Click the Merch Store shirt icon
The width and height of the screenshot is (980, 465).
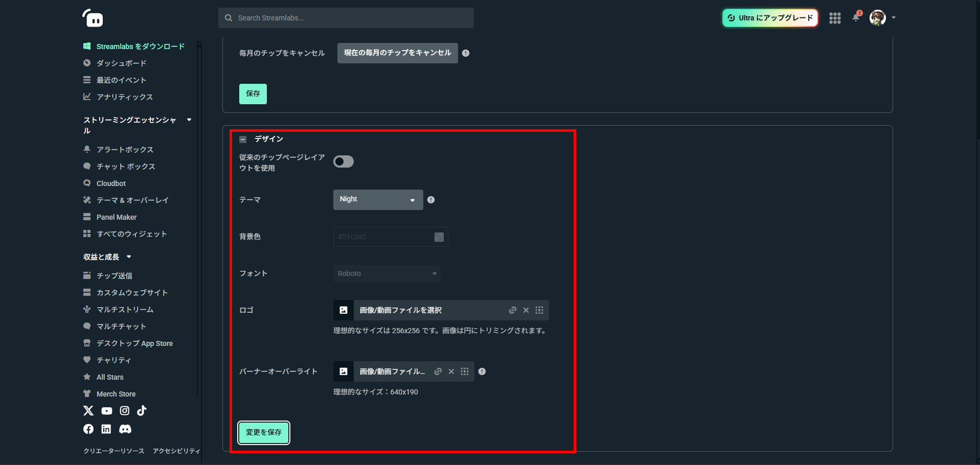(x=87, y=394)
